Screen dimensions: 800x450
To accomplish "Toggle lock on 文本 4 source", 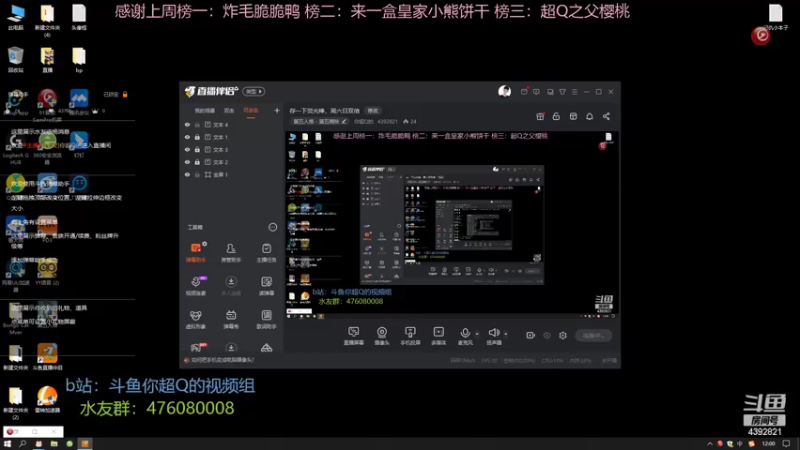I will coord(197,124).
